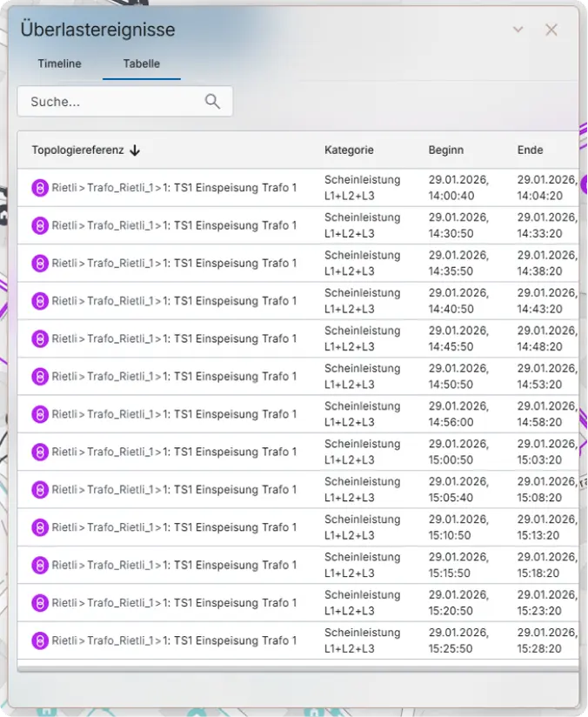
Task: Click Beginn value 15:15:50
Action: click(458, 566)
